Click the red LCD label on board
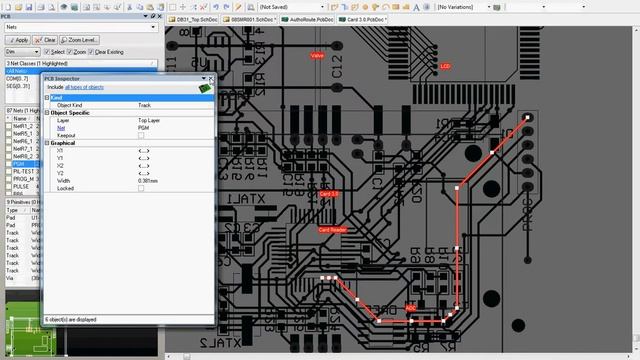The width and height of the screenshot is (640, 360). 445,66
